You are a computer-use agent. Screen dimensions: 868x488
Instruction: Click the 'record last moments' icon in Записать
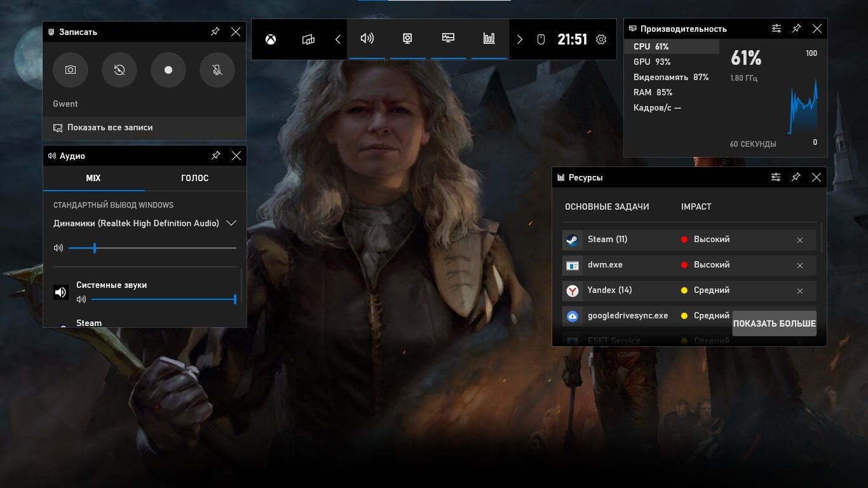point(119,70)
